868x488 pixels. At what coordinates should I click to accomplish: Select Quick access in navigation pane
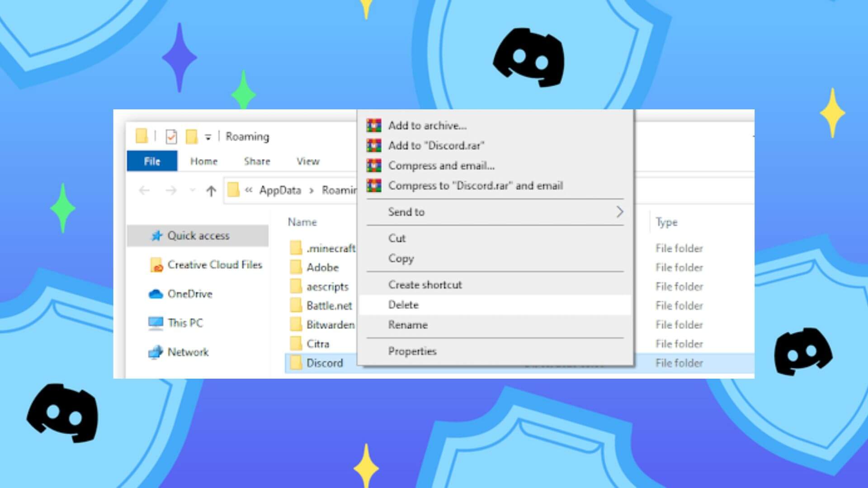tap(198, 235)
